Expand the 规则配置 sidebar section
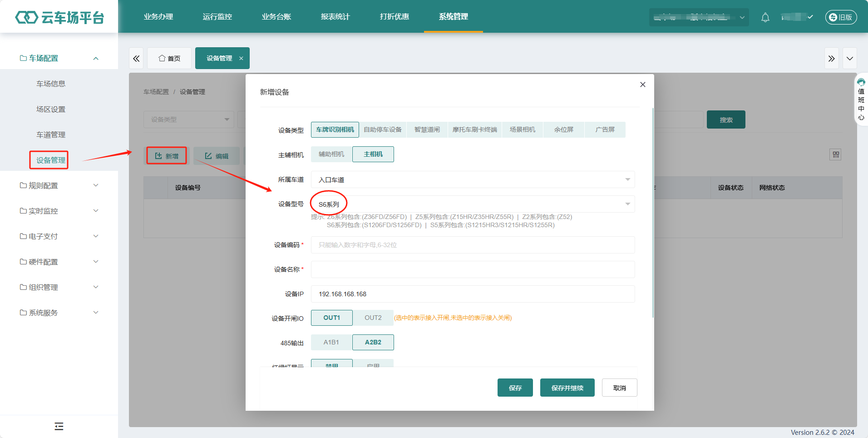The image size is (868, 438). pos(59,185)
